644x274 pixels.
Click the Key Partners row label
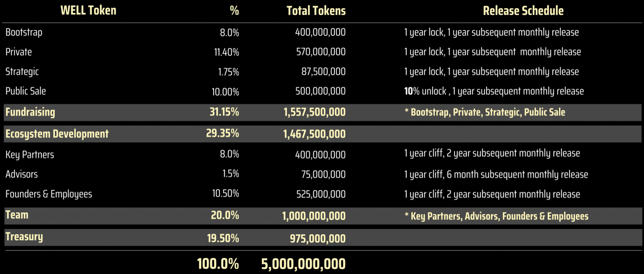[30, 155]
